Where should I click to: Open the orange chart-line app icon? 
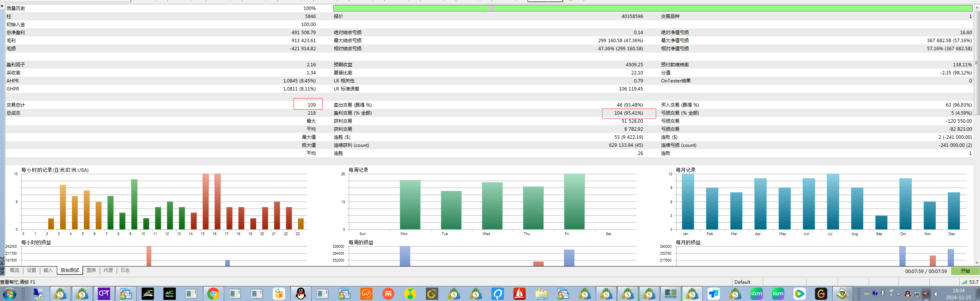pos(366,294)
